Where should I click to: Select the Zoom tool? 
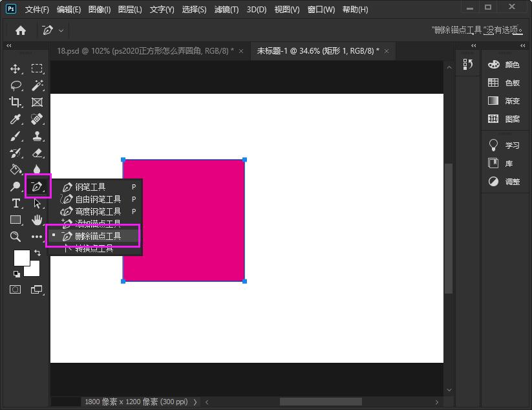[16, 237]
